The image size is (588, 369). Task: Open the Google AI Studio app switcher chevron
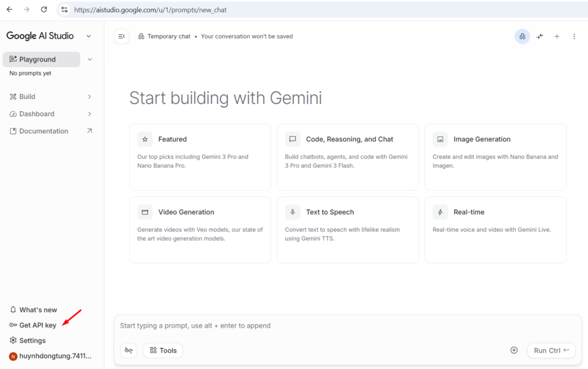(x=88, y=36)
